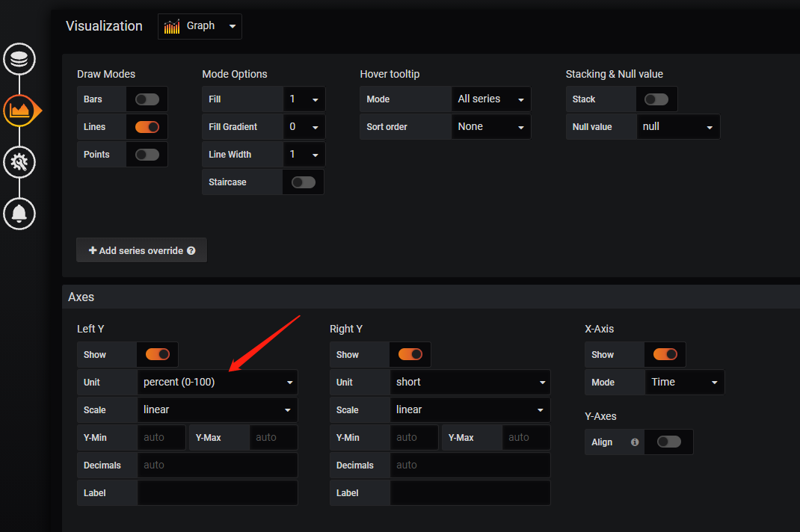Open the X-Axis Mode Time dropdown
800x532 pixels.
684,383
